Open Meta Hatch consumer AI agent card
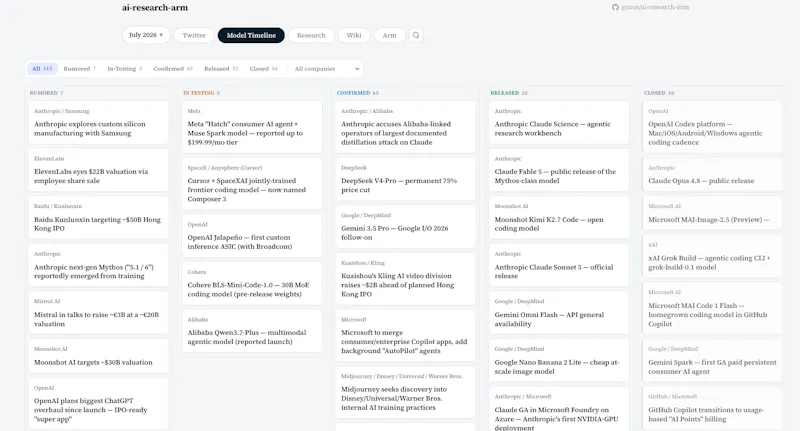 (x=252, y=127)
